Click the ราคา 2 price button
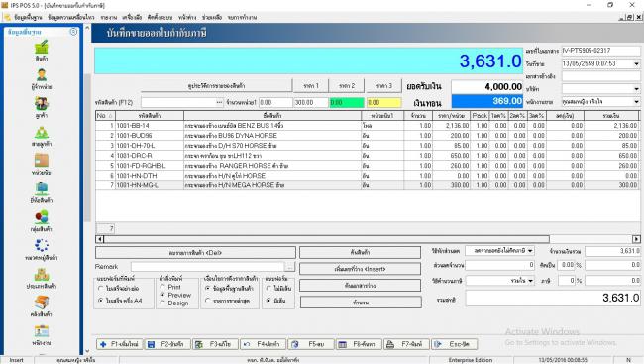The image size is (644, 364). [347, 86]
